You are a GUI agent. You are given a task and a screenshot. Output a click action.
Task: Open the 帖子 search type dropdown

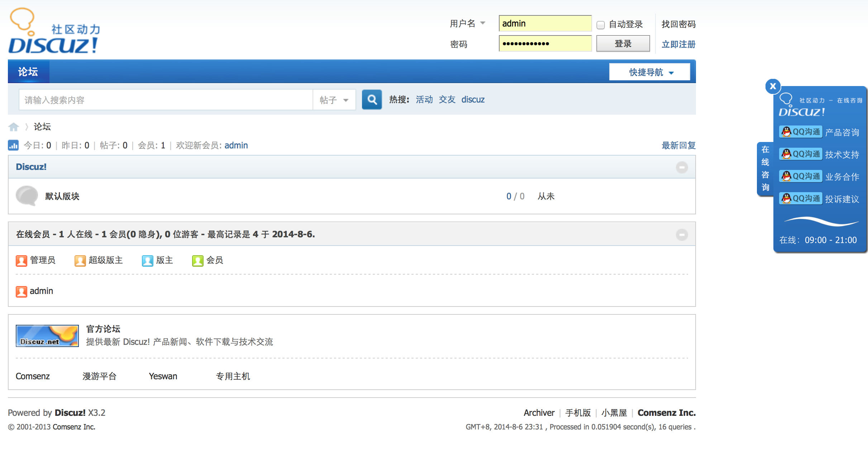point(333,100)
